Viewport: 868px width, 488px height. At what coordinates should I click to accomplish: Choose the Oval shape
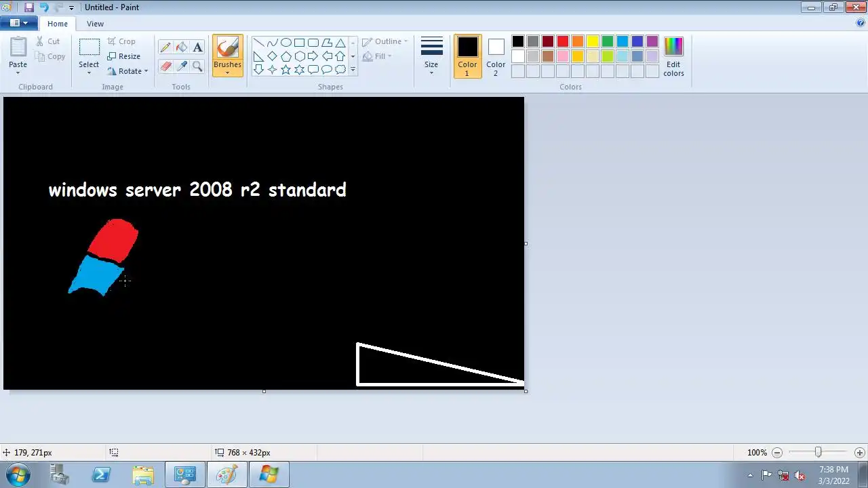point(285,43)
